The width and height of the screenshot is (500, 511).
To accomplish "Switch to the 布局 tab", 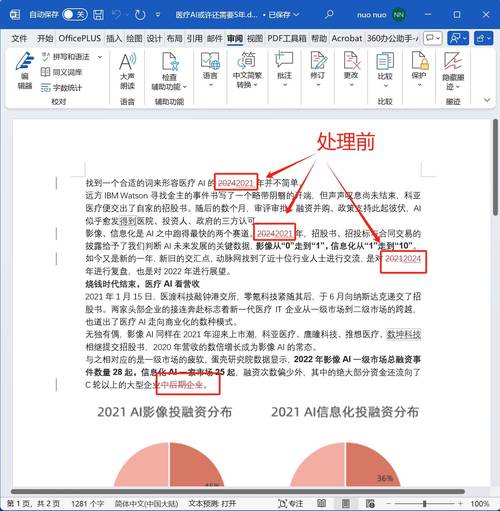I will tap(175, 39).
